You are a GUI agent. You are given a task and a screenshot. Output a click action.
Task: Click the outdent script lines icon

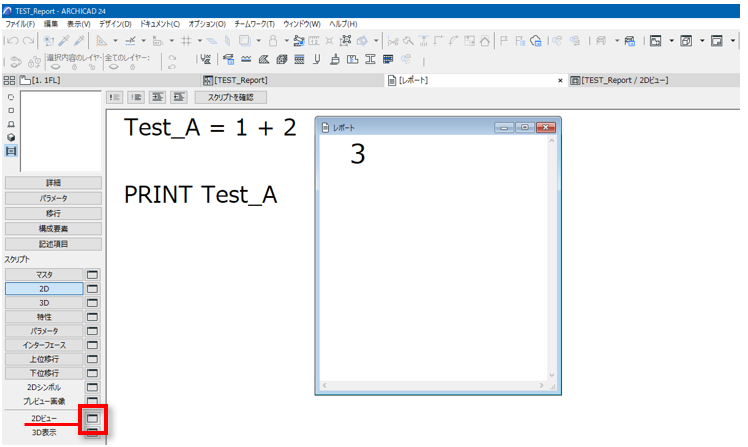click(179, 97)
